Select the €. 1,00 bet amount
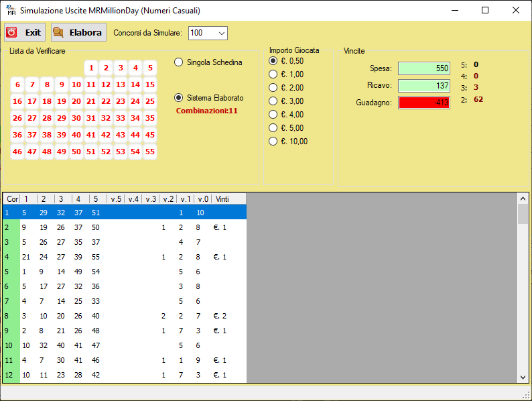Viewport: 532px width, 401px height. click(286, 74)
